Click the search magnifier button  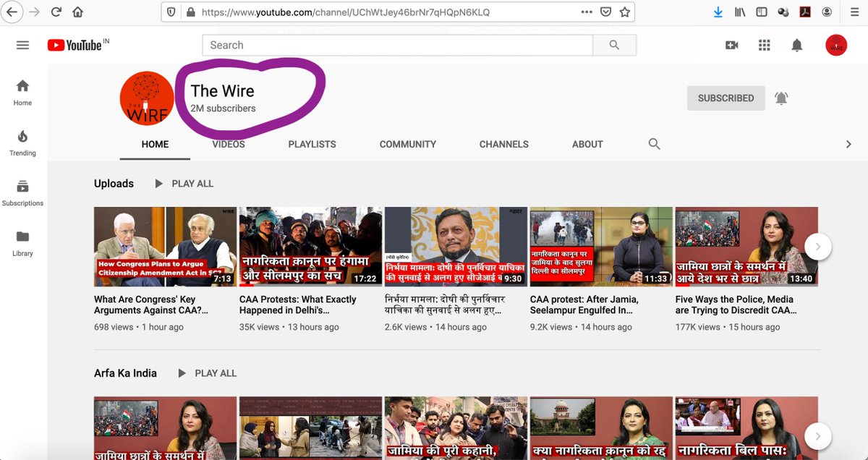(614, 45)
